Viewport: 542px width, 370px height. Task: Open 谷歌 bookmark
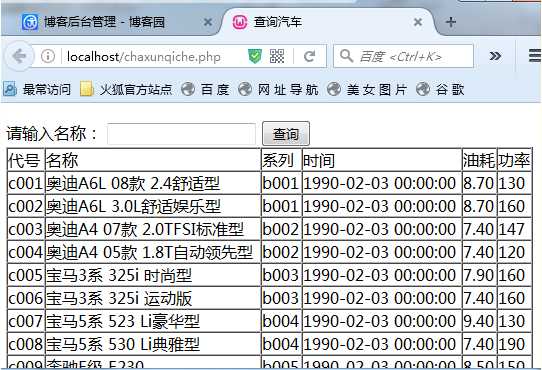tap(440, 90)
